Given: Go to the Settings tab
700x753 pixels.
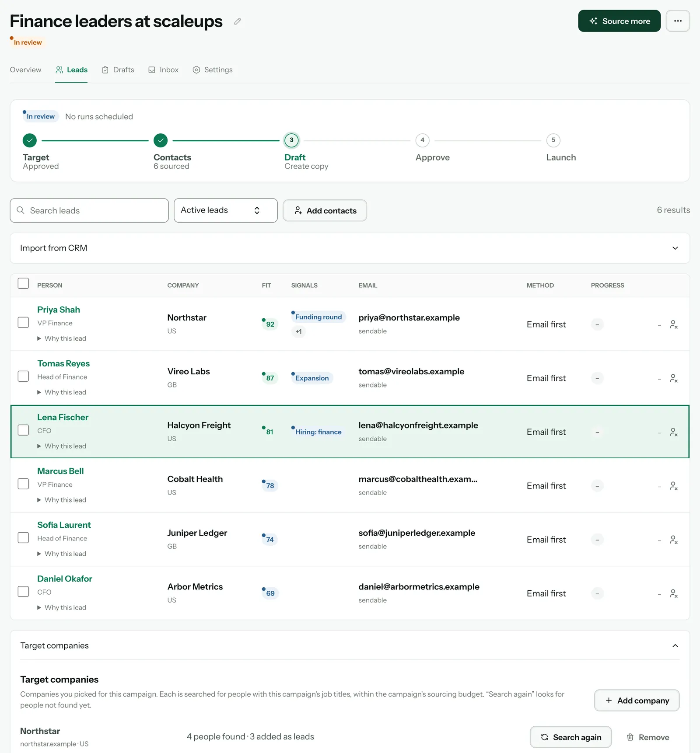Looking at the screenshot, I should 213,70.
